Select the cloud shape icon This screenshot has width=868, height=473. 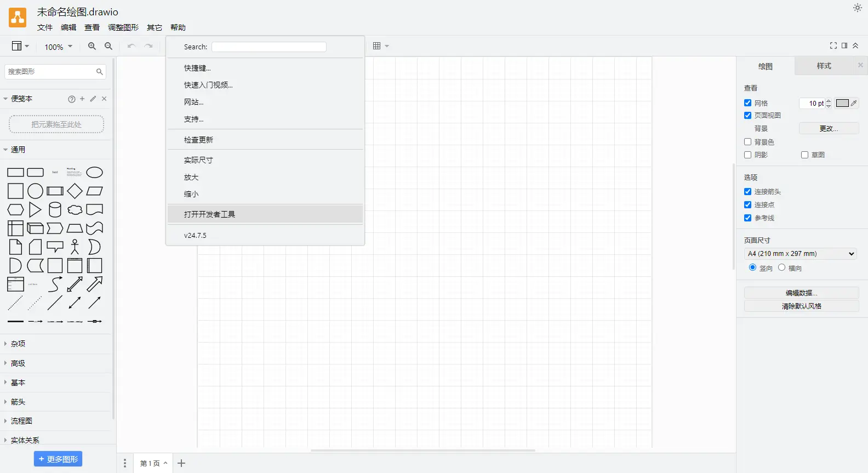pyautogui.click(x=75, y=209)
